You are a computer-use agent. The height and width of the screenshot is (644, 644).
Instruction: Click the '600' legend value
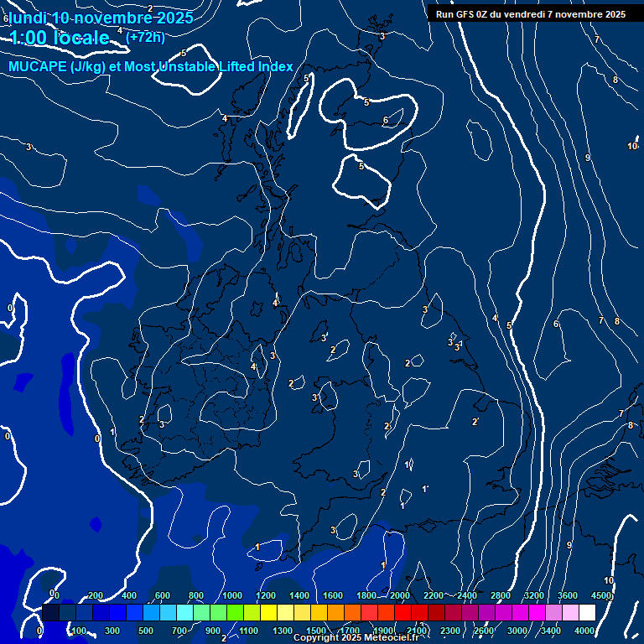coord(162,595)
